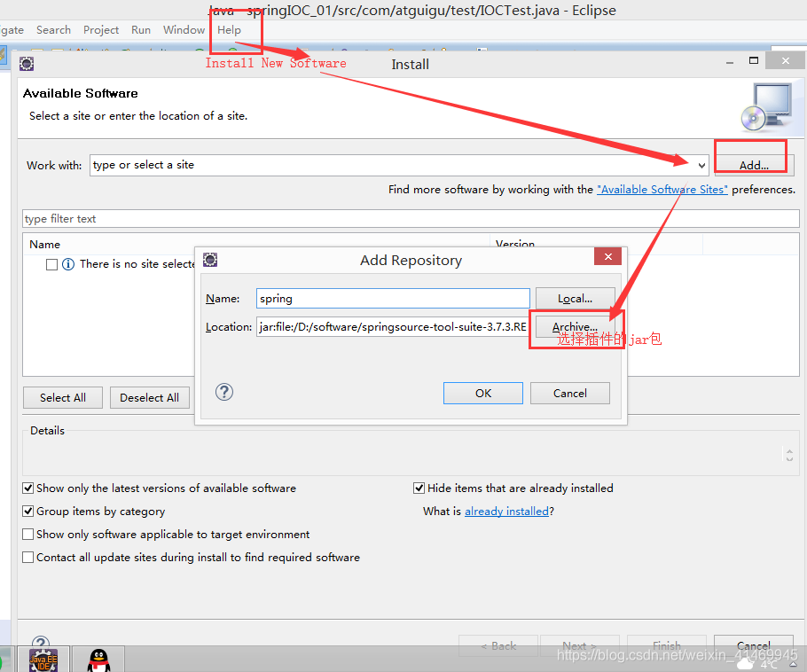Open the Search menu

coord(53,30)
